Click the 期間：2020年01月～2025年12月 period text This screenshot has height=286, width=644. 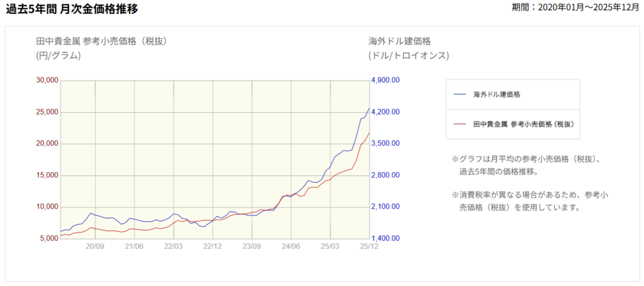[x=576, y=9]
